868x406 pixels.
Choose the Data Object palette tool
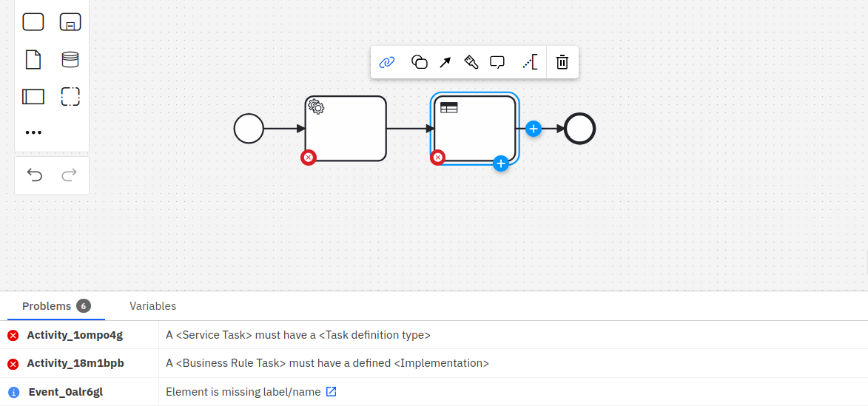[33, 59]
